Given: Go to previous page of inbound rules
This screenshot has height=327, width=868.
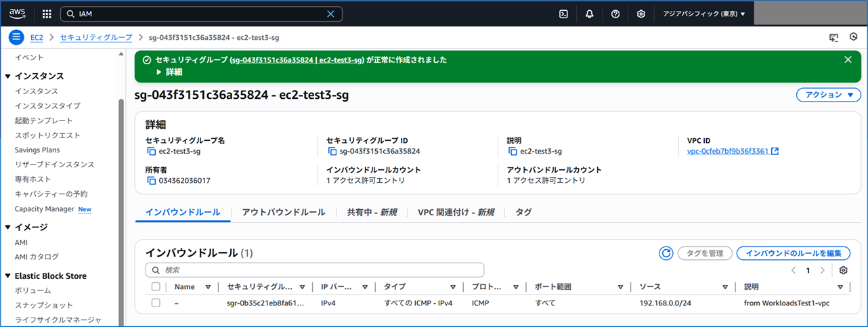Looking at the screenshot, I should 793,270.
